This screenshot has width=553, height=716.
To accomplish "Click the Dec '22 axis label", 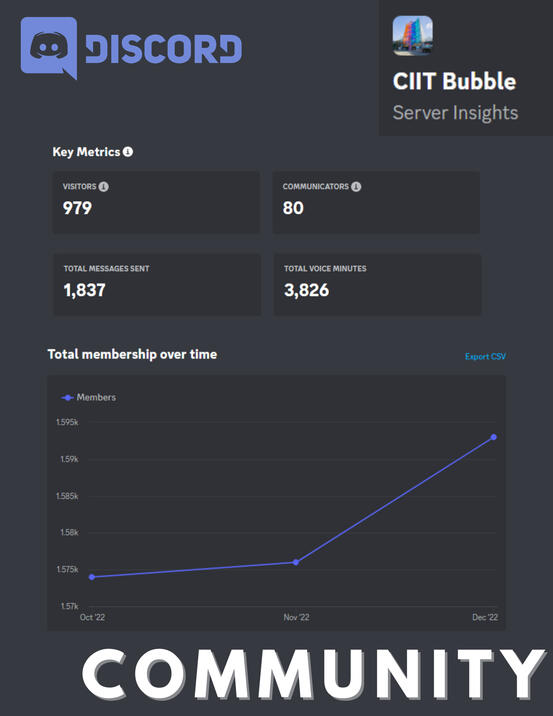I will click(485, 617).
